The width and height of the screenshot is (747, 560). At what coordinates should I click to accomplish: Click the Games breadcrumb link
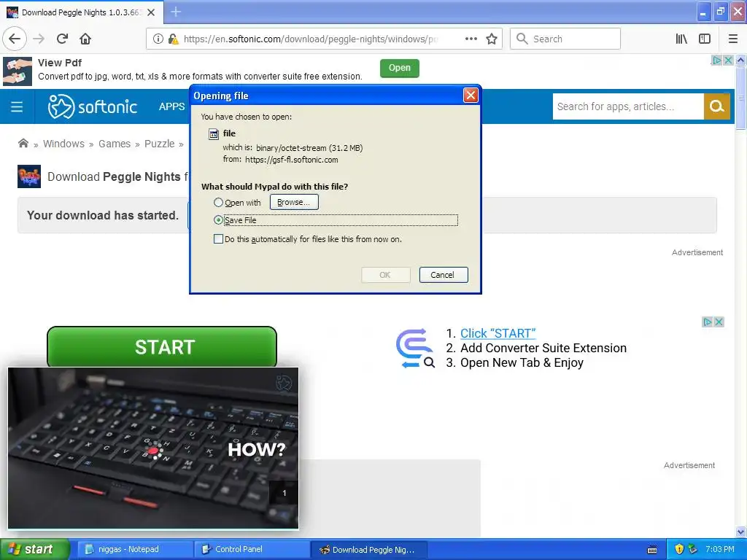click(115, 144)
